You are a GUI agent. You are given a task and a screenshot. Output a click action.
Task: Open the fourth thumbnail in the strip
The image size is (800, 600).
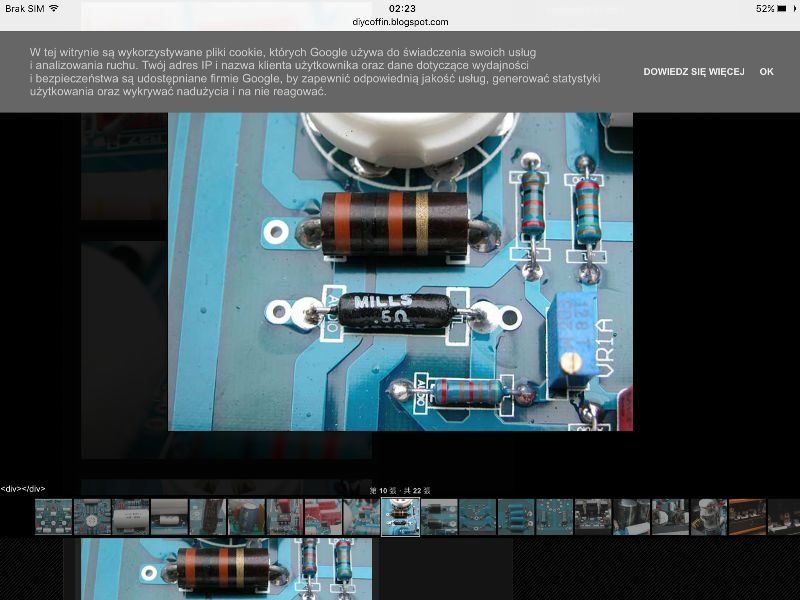[x=169, y=517]
